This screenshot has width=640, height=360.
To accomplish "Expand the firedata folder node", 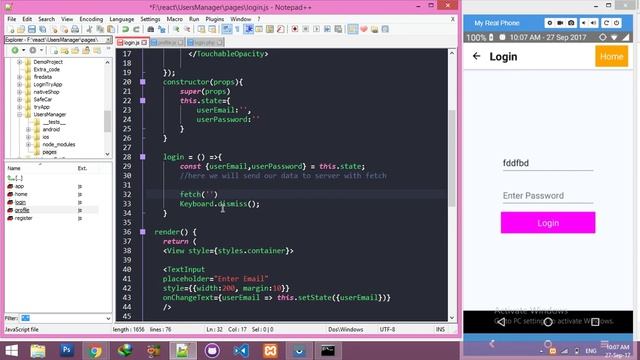I will click(x=19, y=77).
